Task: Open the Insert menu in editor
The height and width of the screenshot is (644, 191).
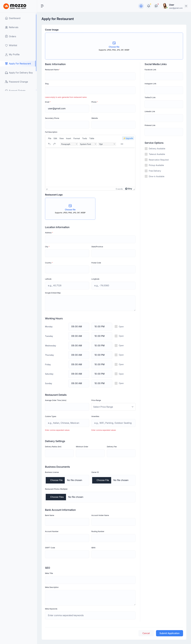Action: [68, 139]
